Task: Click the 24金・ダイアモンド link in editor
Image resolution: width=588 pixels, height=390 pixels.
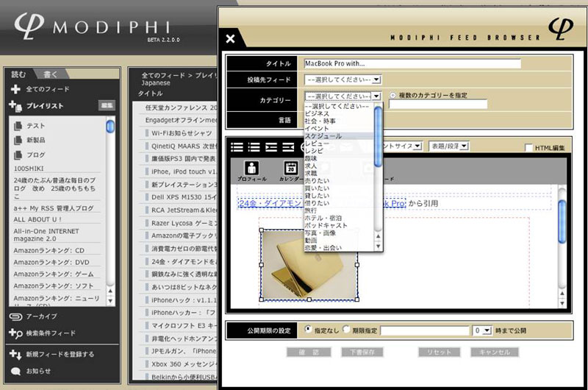Action: 270,203
